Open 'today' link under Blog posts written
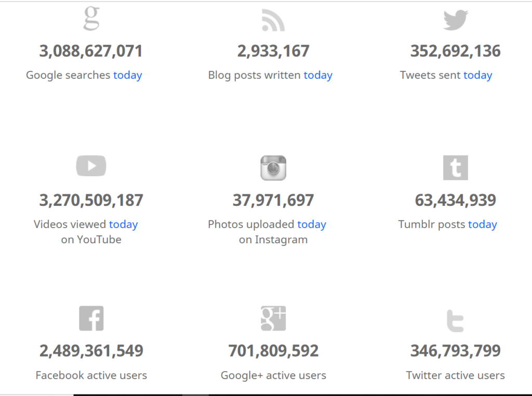Screen dimensions: 532x396 coord(318,75)
